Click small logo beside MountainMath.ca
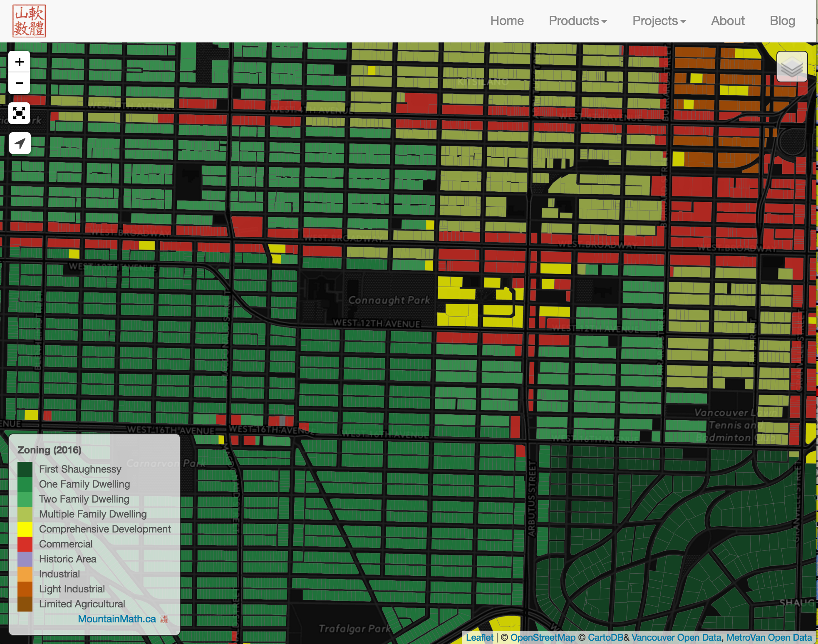Image resolution: width=818 pixels, height=644 pixels. [x=164, y=619]
